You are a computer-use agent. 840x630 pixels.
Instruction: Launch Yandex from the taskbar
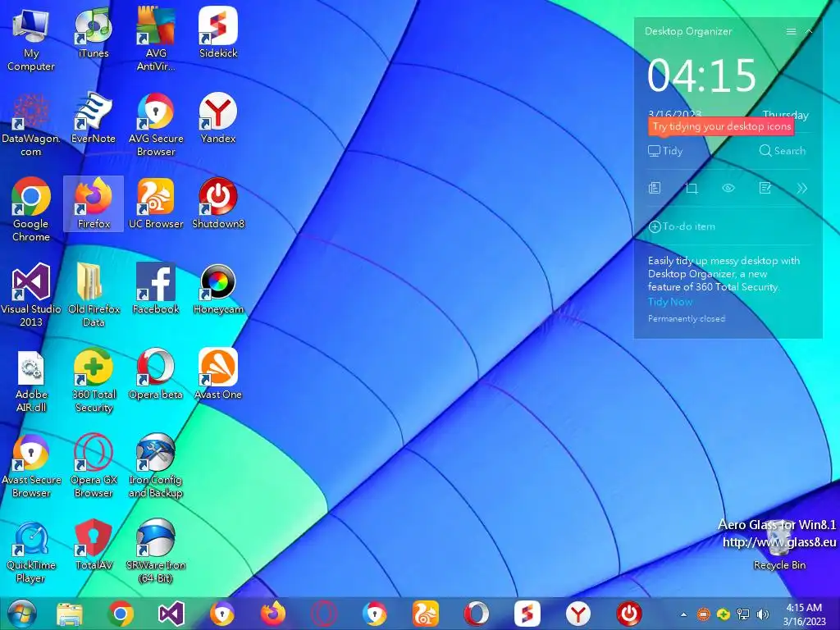click(578, 614)
